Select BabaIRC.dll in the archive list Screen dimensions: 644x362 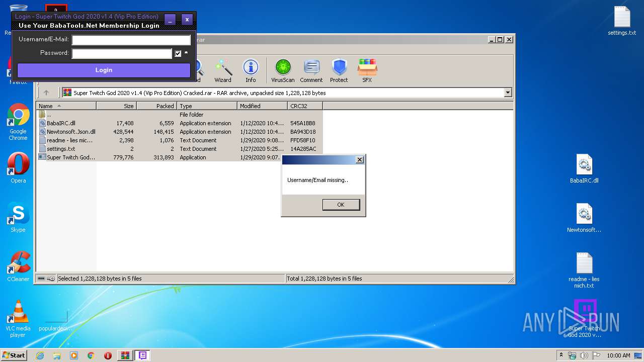coord(180,123)
